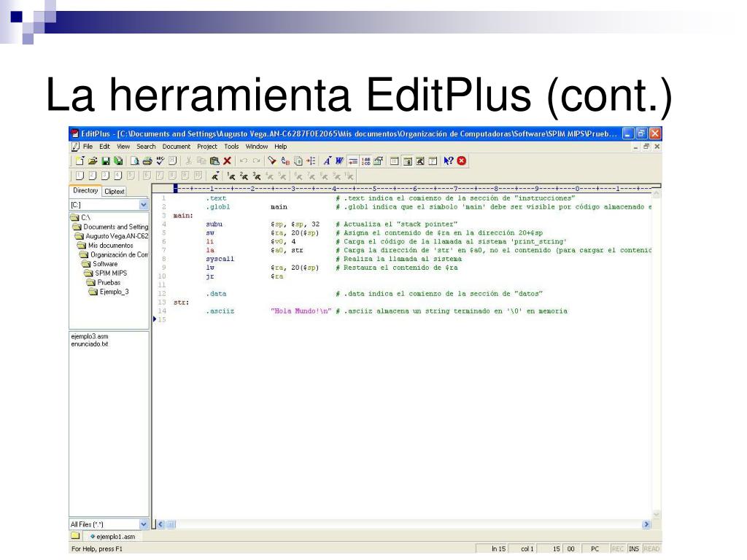Click the Cut scissors icon

coord(189,161)
